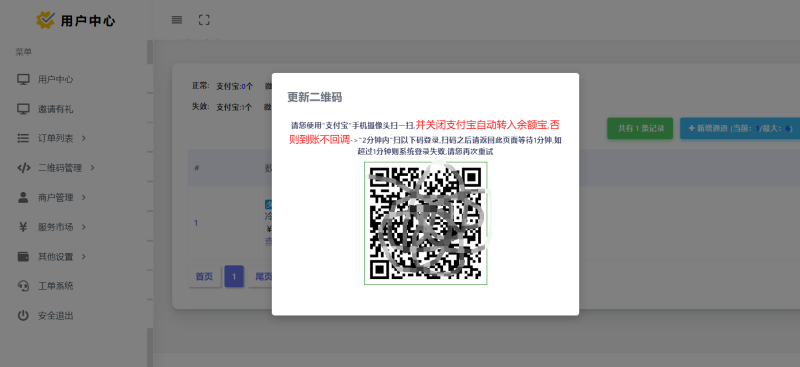The image size is (800, 367).
Task: Open 二维码管理 menu item
Action: pyautogui.click(x=60, y=168)
